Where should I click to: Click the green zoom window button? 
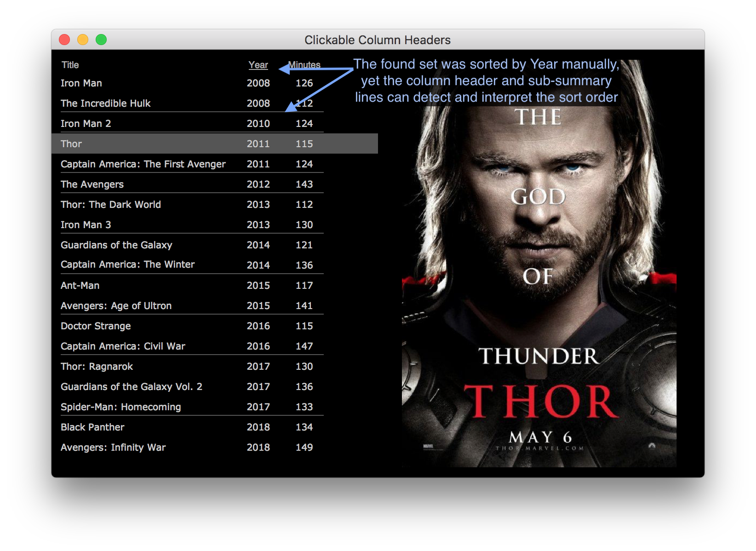point(101,40)
